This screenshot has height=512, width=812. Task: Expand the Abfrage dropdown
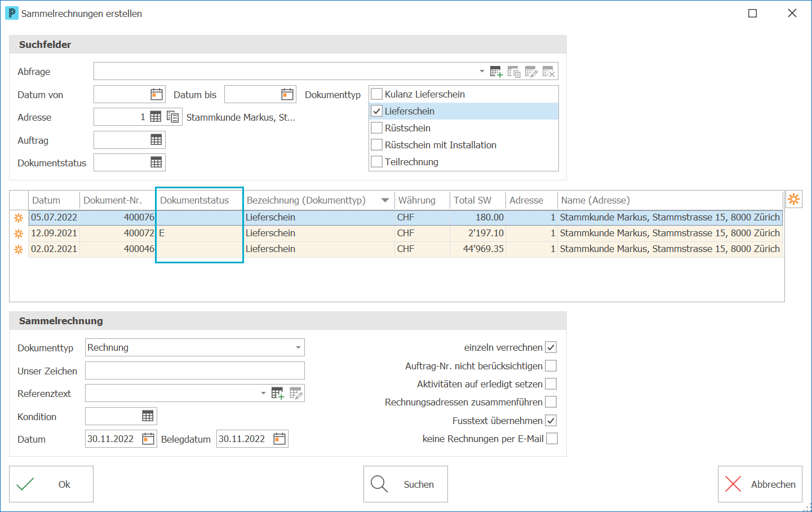point(482,72)
